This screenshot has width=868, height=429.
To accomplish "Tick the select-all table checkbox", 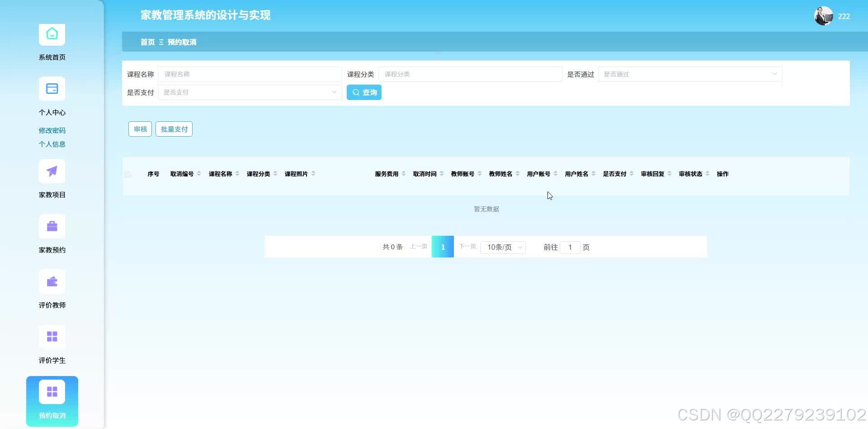I will click(x=128, y=175).
